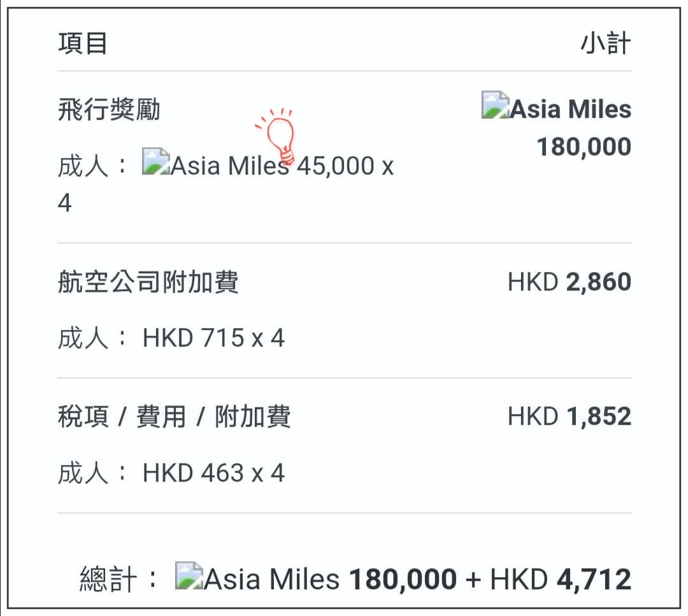Click the 航空公司附加費 row title
Screen dimensions: 688x616
pyautogui.click(x=148, y=281)
